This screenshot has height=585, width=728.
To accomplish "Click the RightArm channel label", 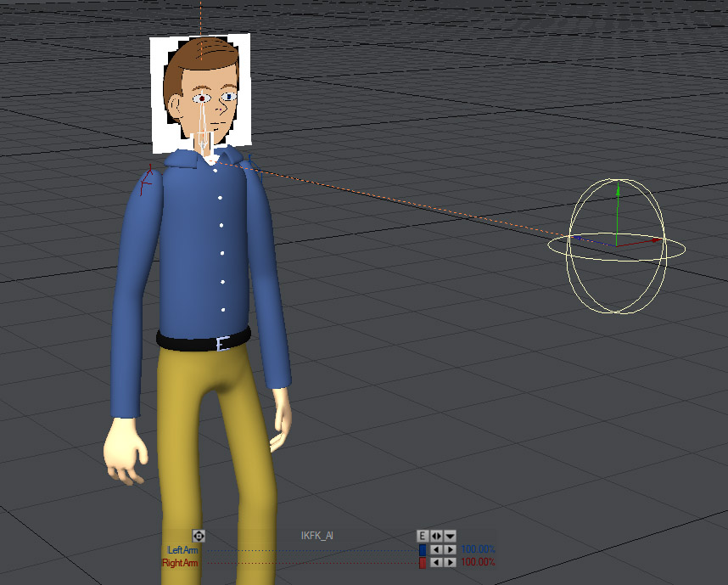I will [180, 563].
